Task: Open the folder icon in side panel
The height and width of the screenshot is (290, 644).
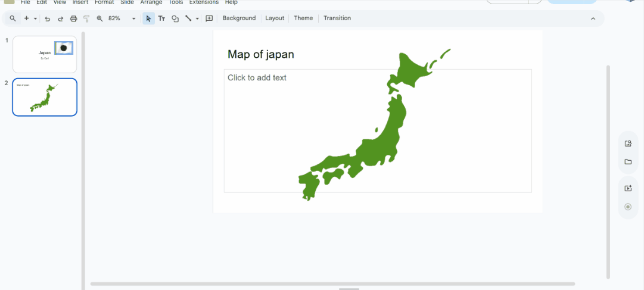Action: [628, 162]
